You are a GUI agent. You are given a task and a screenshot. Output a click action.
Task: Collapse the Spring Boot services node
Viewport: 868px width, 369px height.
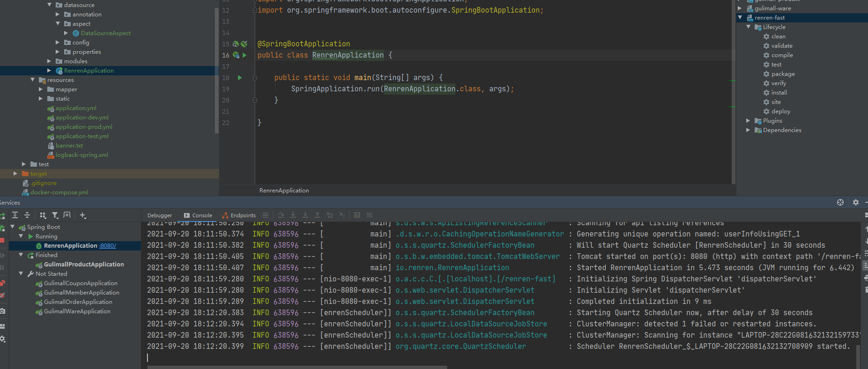(13, 227)
